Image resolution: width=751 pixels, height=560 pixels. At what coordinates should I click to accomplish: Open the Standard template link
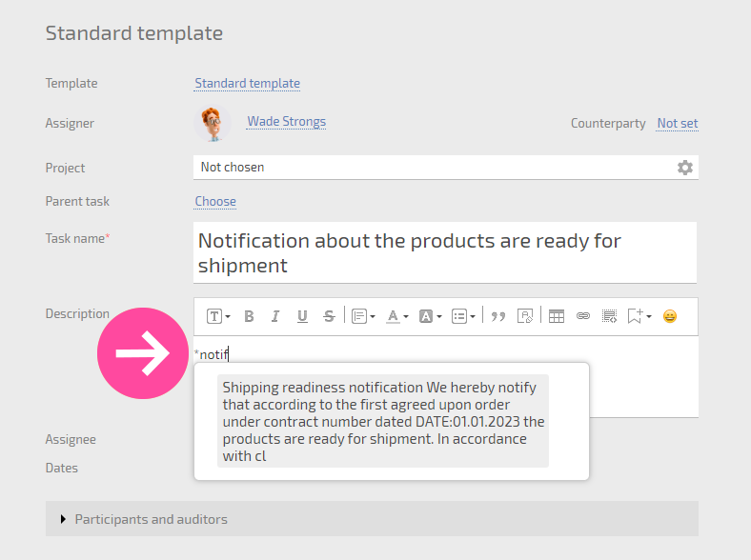pos(247,83)
